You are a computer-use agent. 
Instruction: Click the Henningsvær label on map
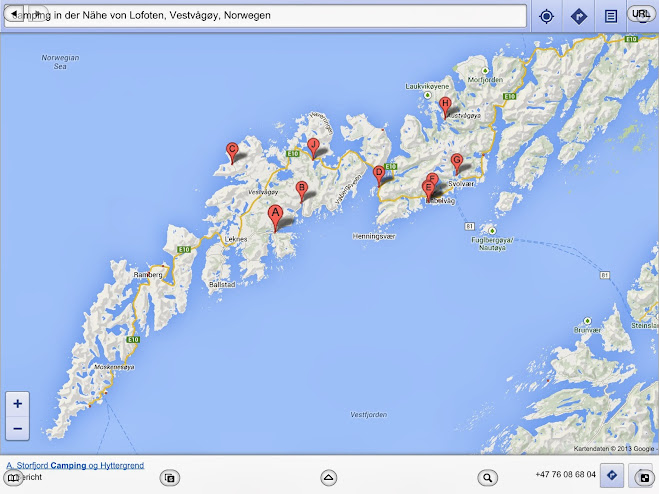(x=374, y=236)
